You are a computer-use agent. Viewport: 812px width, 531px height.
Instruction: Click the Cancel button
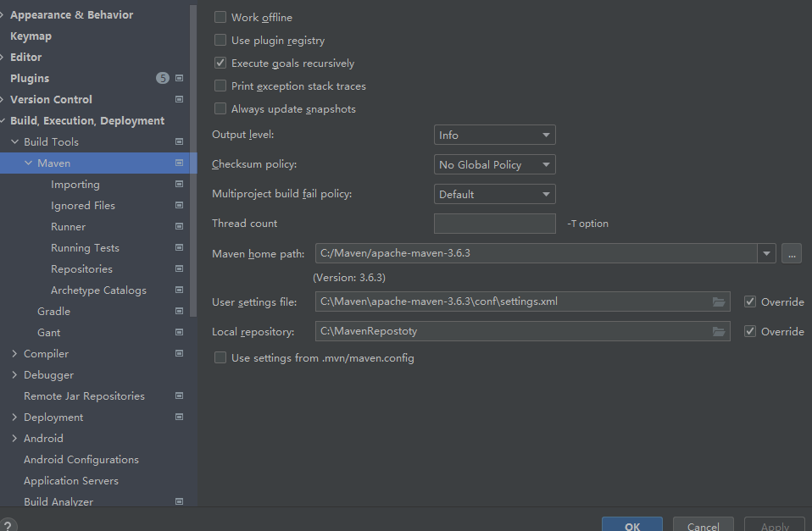704,524
